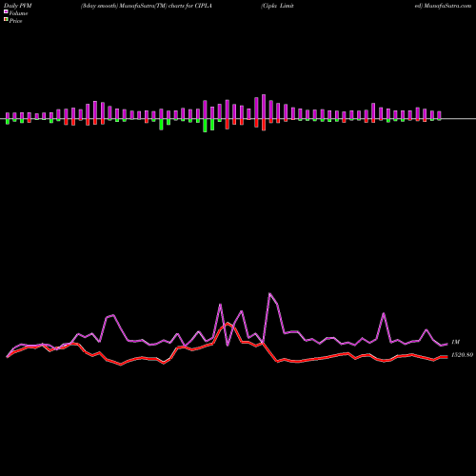Click the Price legend color swatch
Image resolution: width=476 pixels, height=476 pixels.
point(6,20)
